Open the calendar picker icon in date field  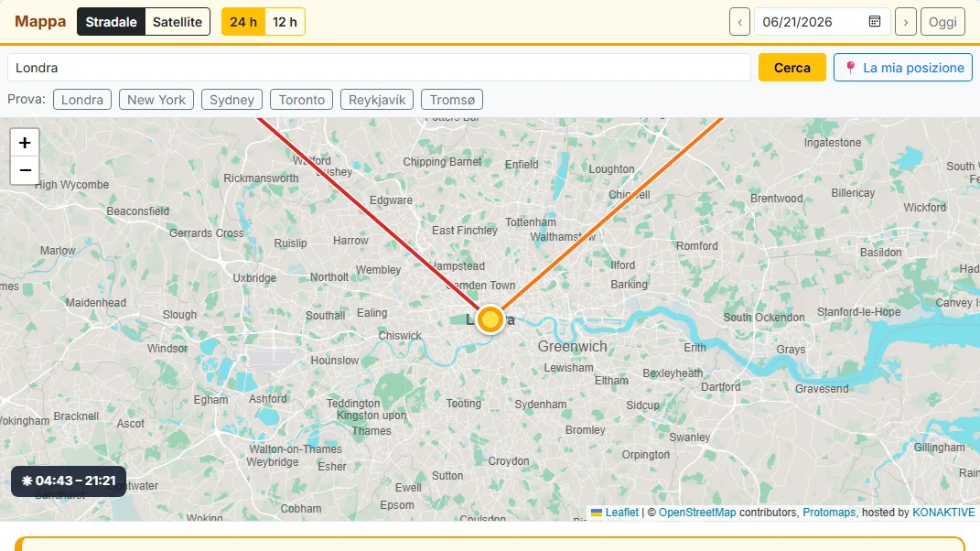click(x=875, y=22)
